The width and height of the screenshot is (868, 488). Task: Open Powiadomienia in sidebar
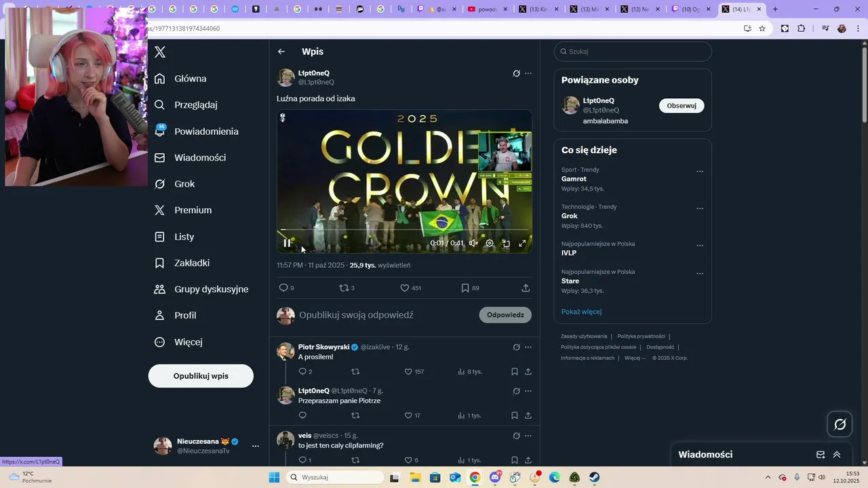tap(197, 131)
